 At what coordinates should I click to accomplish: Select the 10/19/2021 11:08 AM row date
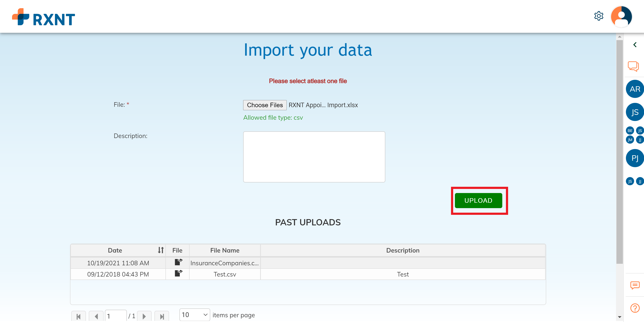click(x=118, y=263)
